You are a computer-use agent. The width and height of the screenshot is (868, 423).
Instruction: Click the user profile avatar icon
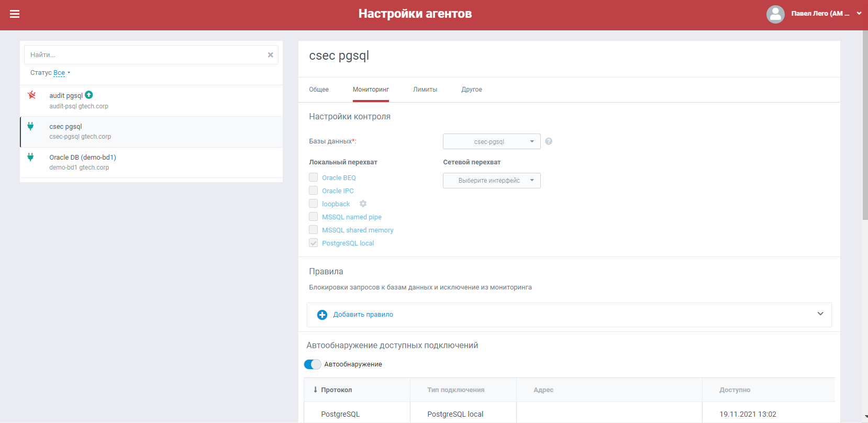tap(775, 14)
